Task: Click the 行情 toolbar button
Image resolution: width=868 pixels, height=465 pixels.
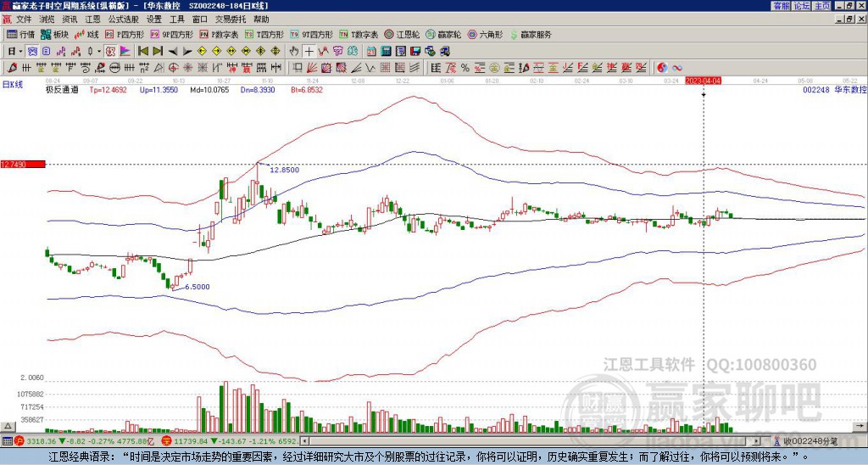Action: click(21, 34)
